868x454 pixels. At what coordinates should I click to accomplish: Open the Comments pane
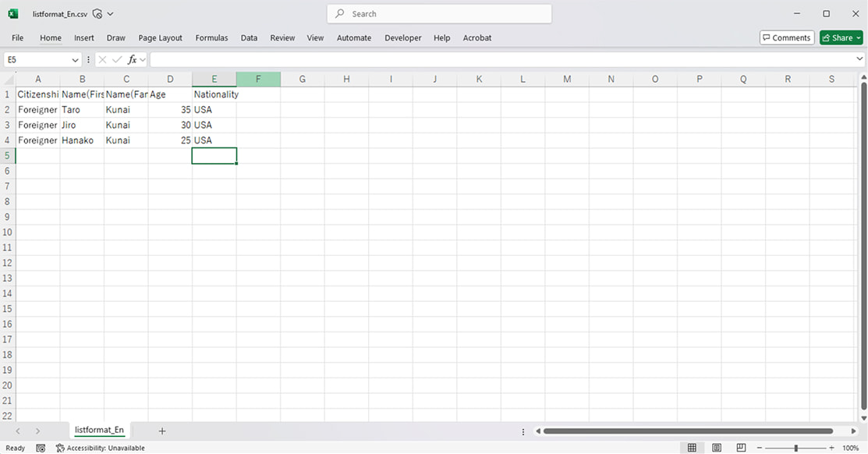tap(786, 37)
